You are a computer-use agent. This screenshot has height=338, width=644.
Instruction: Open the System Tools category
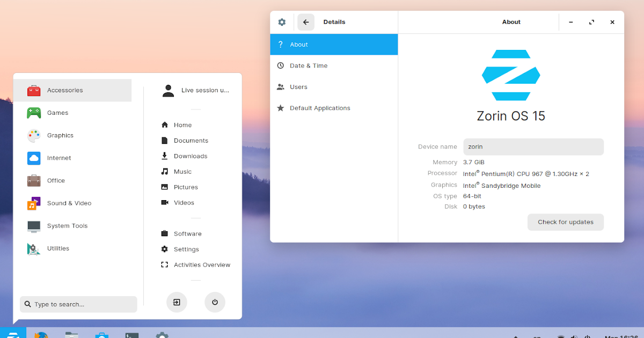pyautogui.click(x=72, y=225)
